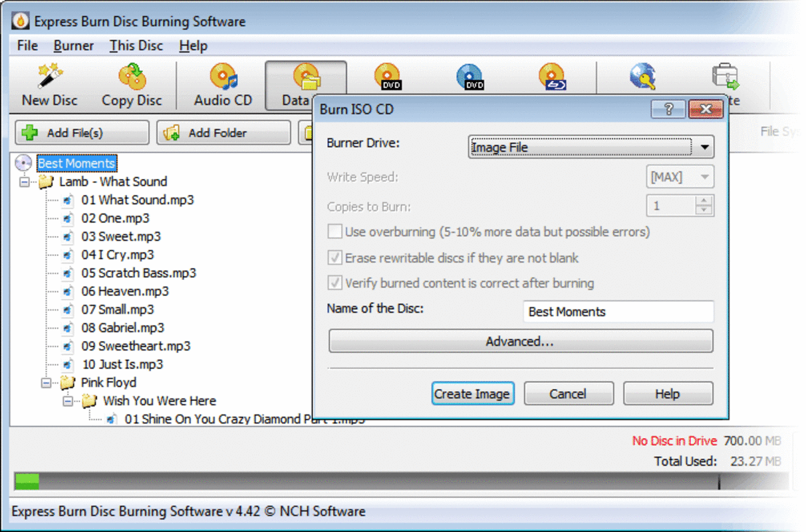The image size is (806, 532).
Task: Pick the Blu-ray disc icon
Action: click(551, 76)
